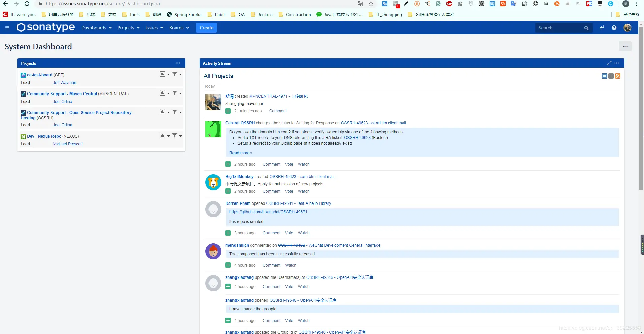
Task: Click Read more in Central OSSRH entry
Action: pos(241,153)
